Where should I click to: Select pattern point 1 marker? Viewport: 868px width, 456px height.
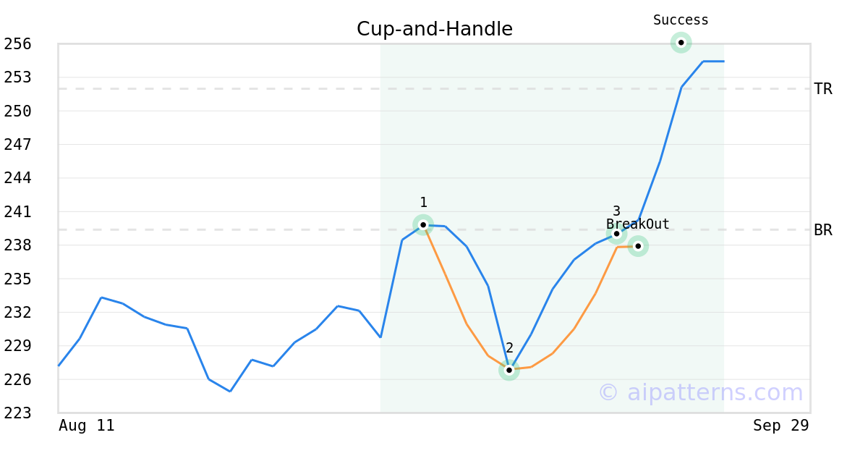click(x=423, y=224)
